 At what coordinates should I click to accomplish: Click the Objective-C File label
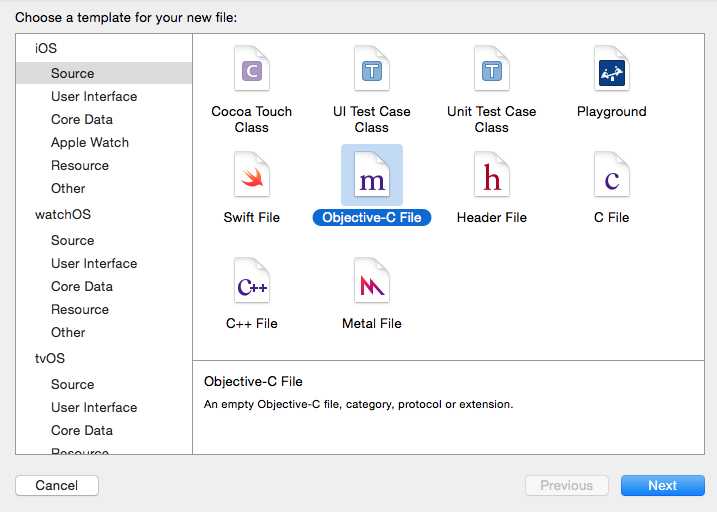tap(372, 217)
